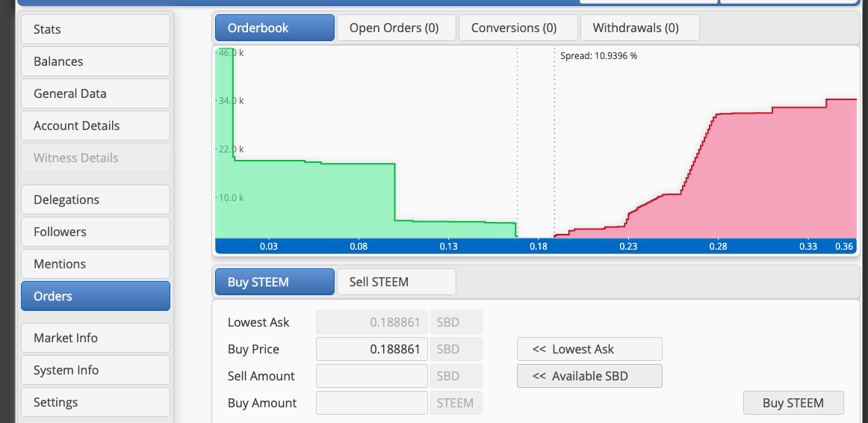Select the Orders sidebar item
Screen dimensions: 868x423
coord(95,296)
